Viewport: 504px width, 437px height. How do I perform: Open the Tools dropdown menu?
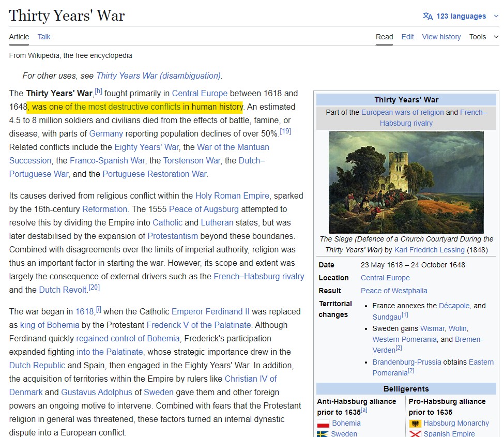484,37
